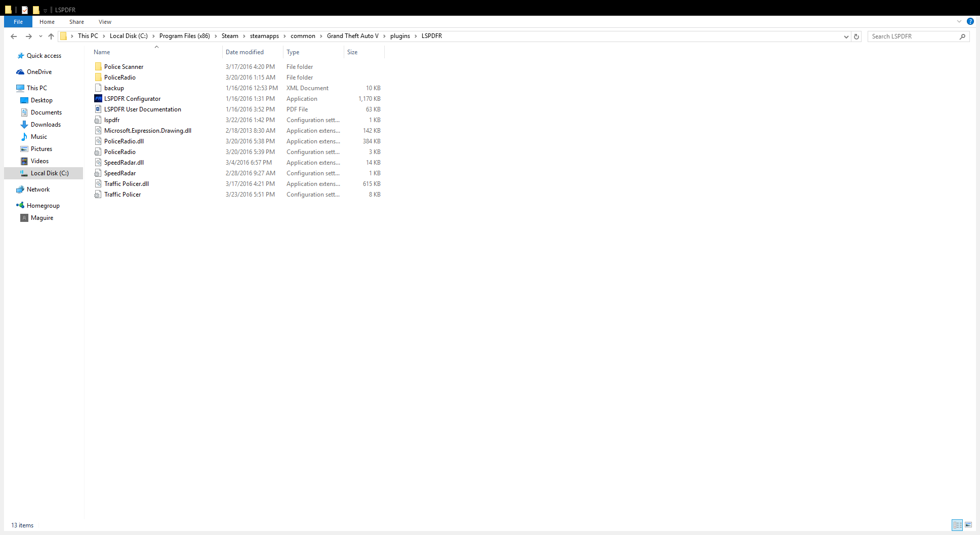Select the Traffic Policer configuration settings file name
980x535 pixels.
123,195
